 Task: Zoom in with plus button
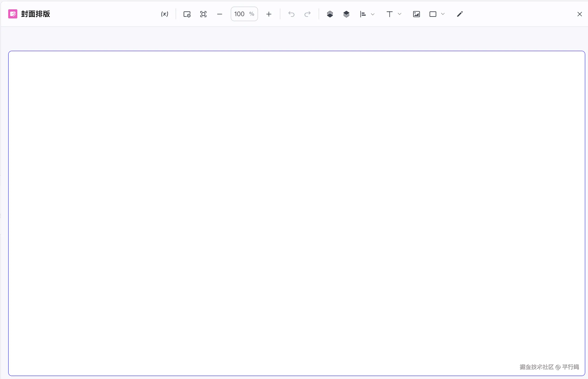[x=269, y=14]
